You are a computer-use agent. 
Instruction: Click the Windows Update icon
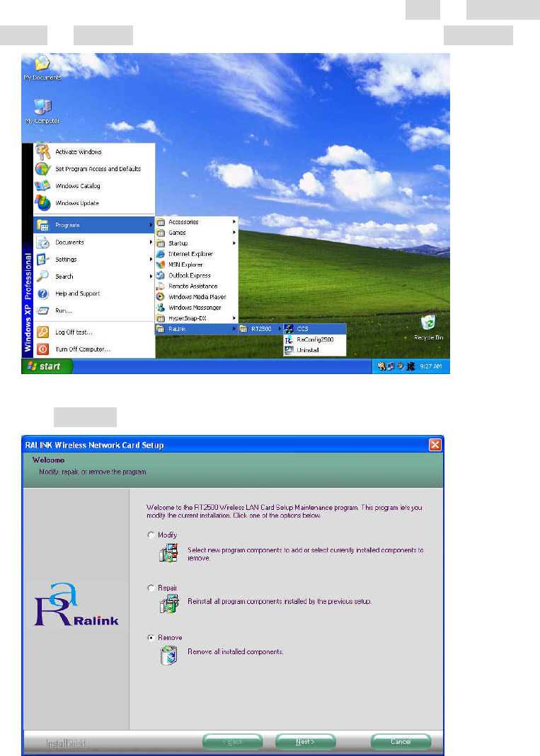coord(43,203)
